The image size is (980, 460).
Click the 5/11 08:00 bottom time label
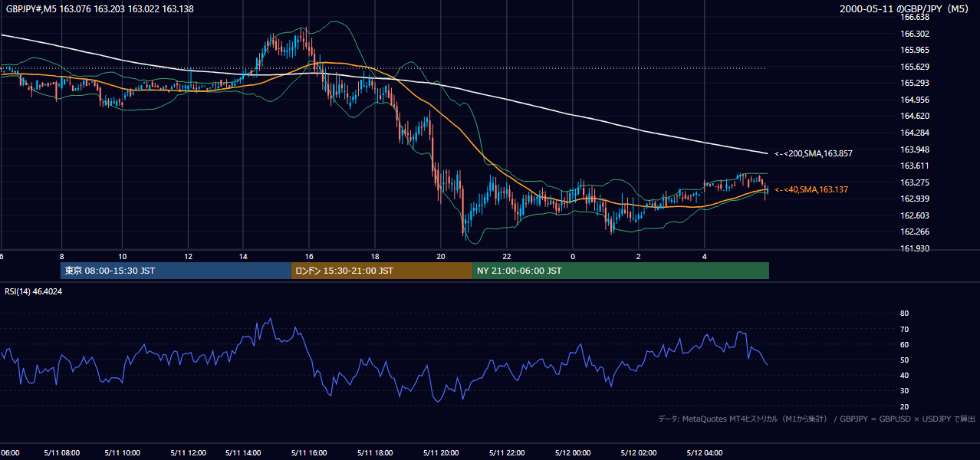(62, 452)
